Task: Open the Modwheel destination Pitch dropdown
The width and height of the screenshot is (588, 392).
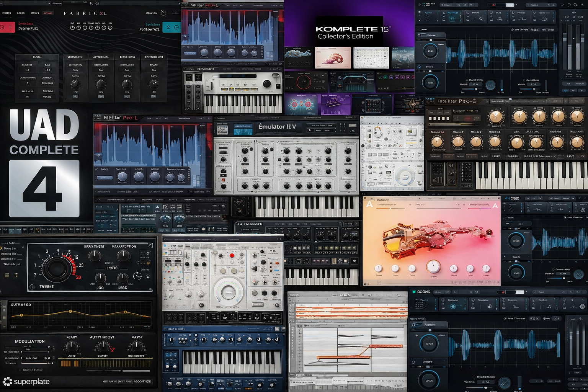Action: pos(75,70)
